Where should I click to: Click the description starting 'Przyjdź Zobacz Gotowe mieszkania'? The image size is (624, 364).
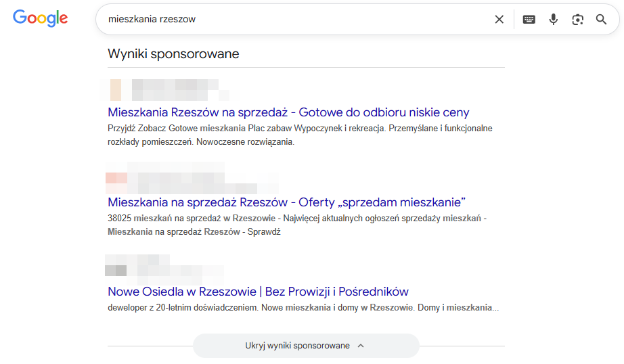pos(300,135)
